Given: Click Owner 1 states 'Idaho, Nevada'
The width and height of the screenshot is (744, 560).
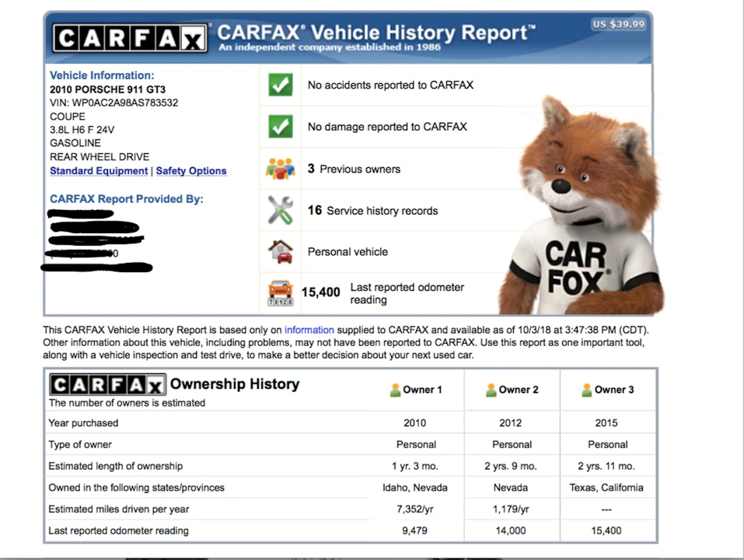Looking at the screenshot, I should point(415,488).
